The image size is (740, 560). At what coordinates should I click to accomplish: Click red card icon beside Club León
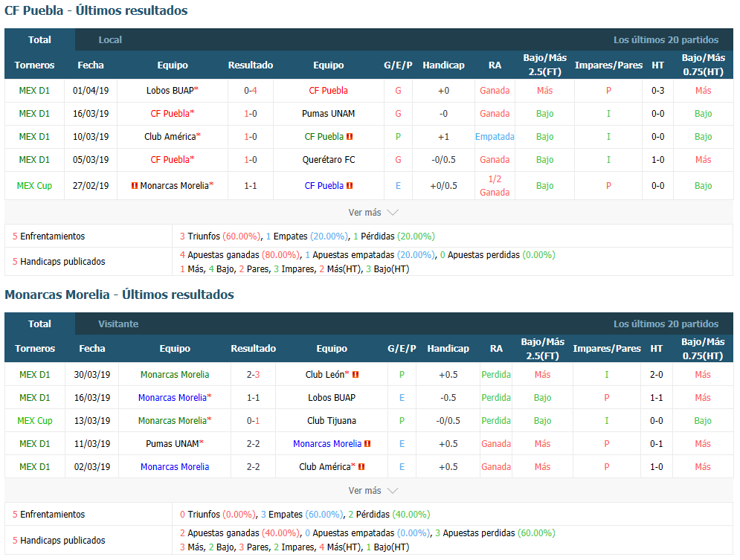(355, 375)
